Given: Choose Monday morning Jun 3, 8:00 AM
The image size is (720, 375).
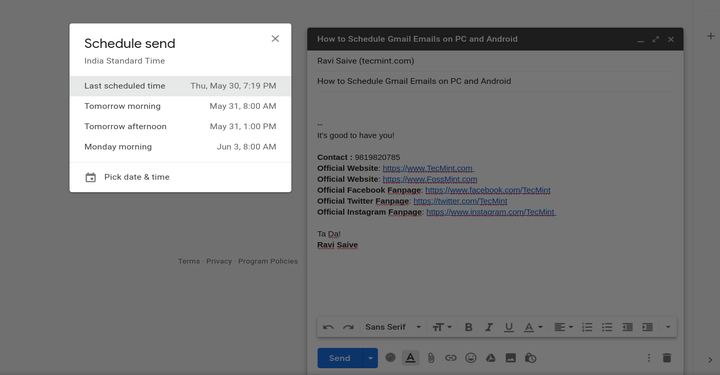Looking at the screenshot, I should [x=180, y=147].
